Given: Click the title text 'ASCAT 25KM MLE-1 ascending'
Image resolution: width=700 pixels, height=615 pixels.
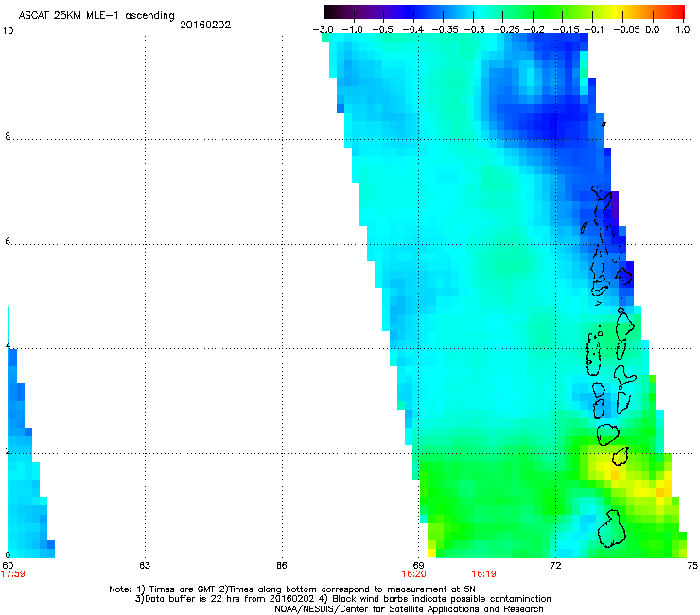Looking at the screenshot, I should pyautogui.click(x=96, y=15).
